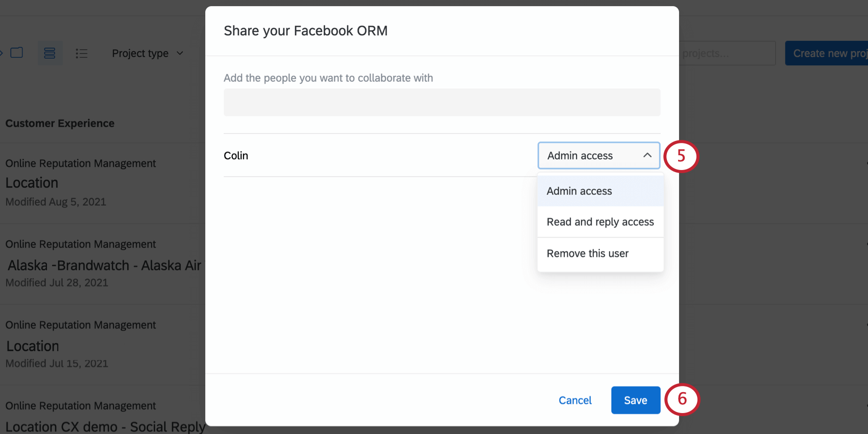
Task: Select Remove this user from the menu
Action: (588, 254)
